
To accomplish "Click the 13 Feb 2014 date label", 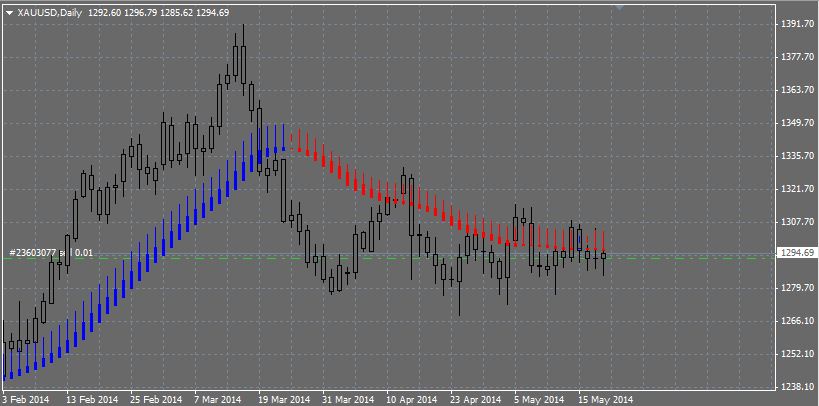I will (91, 400).
